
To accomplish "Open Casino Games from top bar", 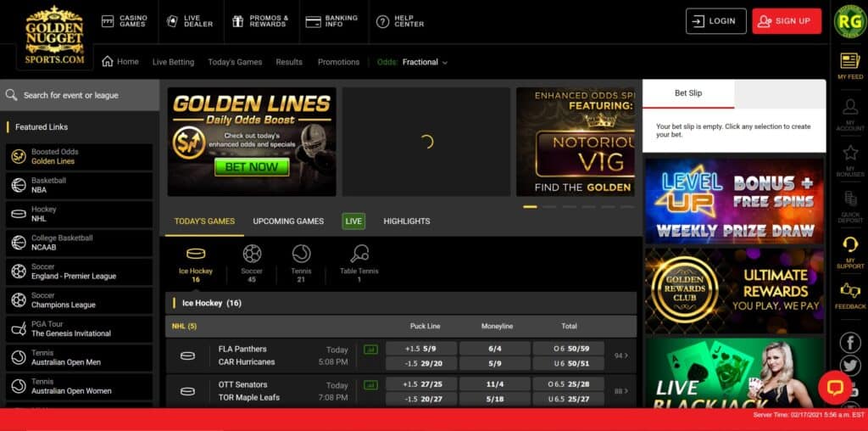I will [x=124, y=21].
